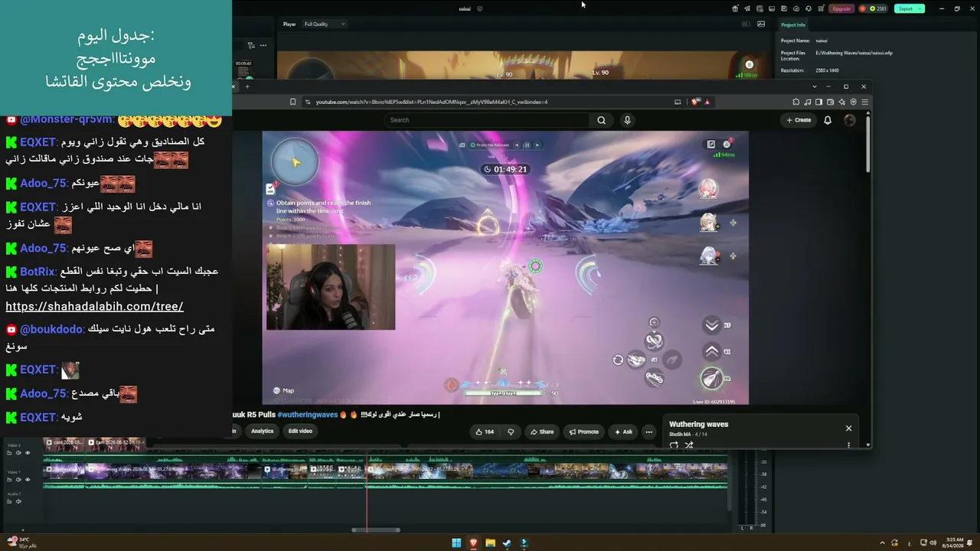Open Windows Start menu
Screen dimensions: 980x551
point(456,543)
